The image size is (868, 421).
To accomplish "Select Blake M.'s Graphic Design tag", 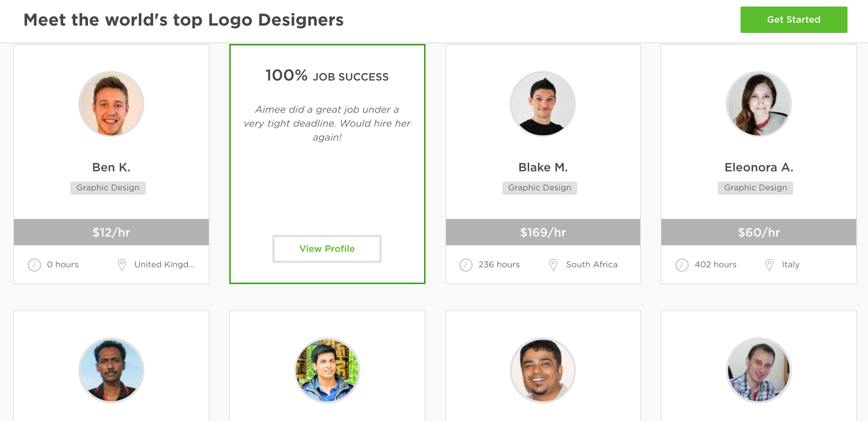I will click(x=540, y=188).
